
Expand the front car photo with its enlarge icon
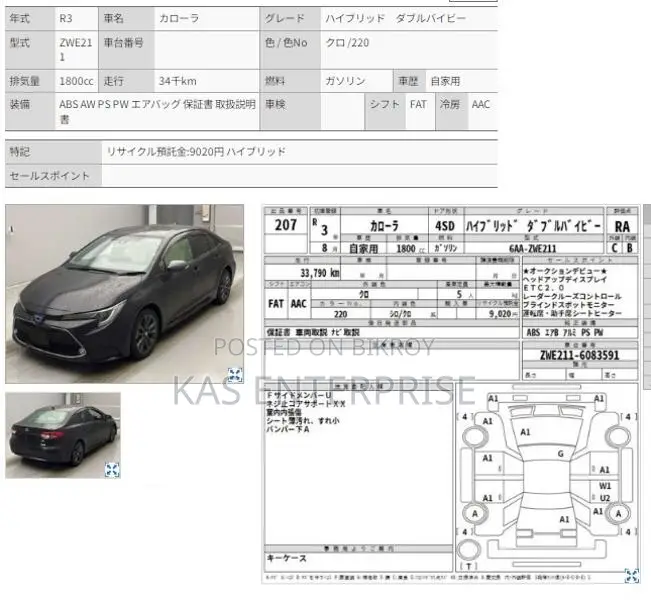[x=235, y=375]
